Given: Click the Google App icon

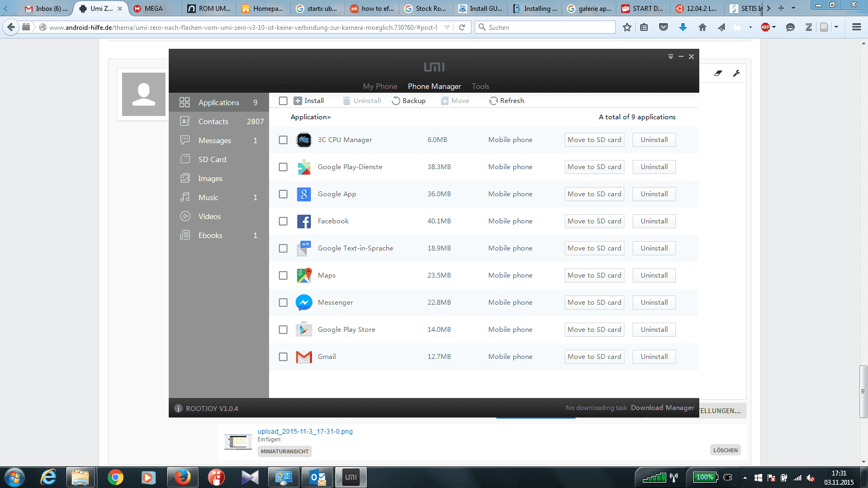Looking at the screenshot, I should (x=304, y=194).
